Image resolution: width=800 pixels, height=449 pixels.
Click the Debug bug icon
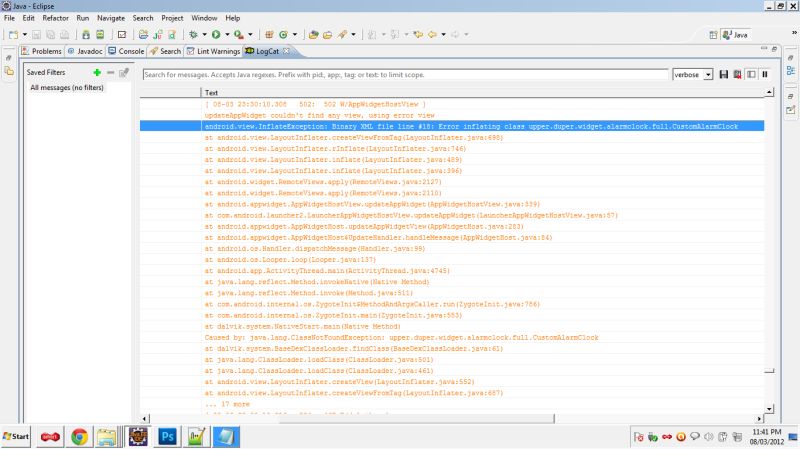(x=193, y=35)
